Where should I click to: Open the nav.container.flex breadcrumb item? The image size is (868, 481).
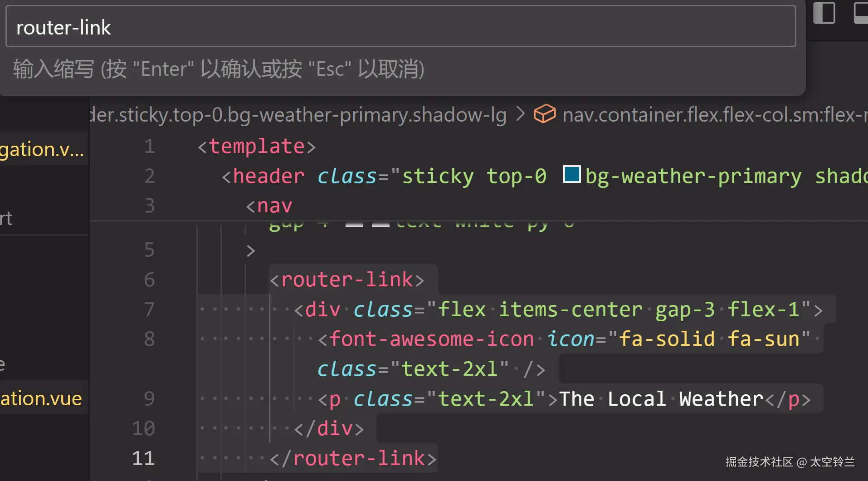715,115
